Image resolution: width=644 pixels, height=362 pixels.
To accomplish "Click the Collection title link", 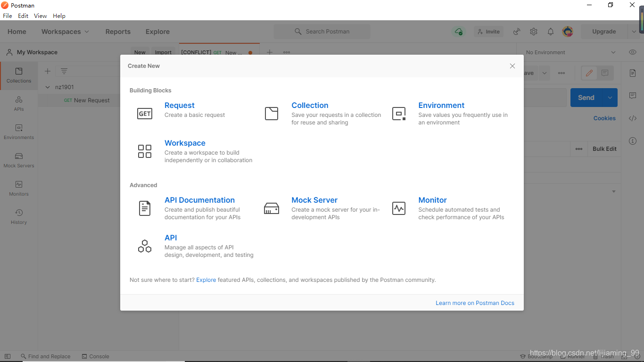I will point(310,106).
